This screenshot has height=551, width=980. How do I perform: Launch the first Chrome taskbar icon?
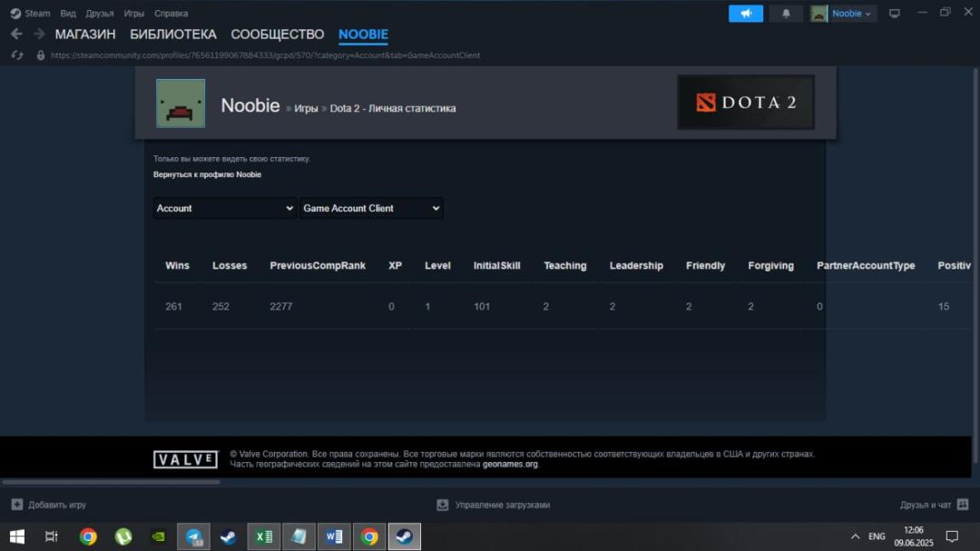pyautogui.click(x=88, y=536)
